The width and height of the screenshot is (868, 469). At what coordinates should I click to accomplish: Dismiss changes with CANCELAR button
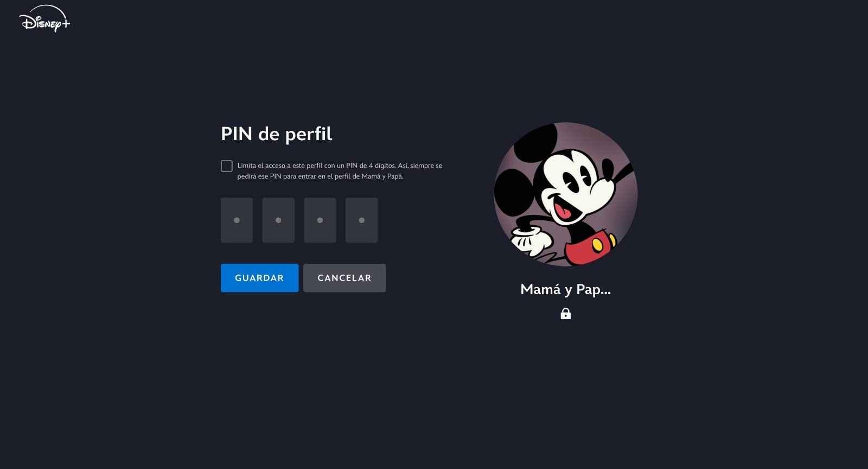pyautogui.click(x=344, y=278)
